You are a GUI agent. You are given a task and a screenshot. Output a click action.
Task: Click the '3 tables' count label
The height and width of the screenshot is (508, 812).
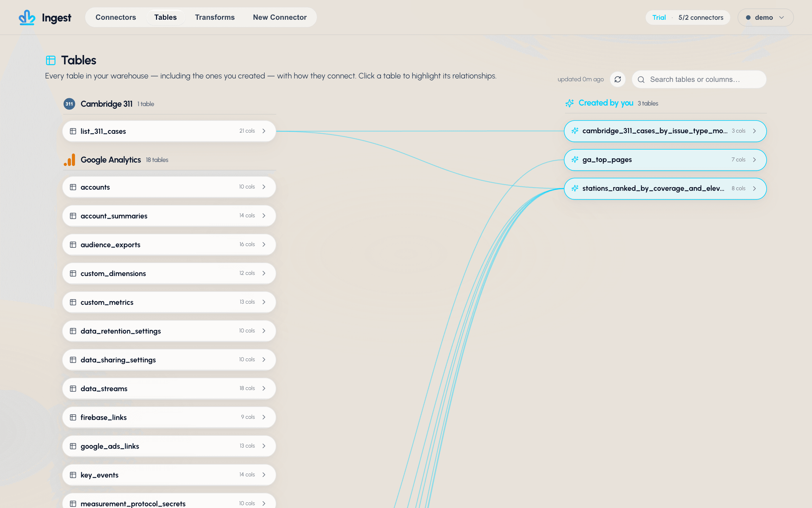pos(648,104)
